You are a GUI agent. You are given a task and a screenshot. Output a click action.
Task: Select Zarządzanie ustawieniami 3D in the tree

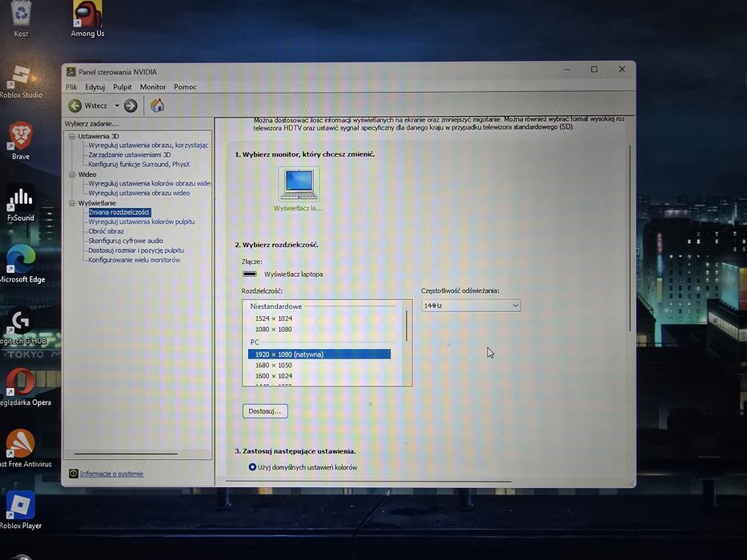pyautogui.click(x=130, y=154)
